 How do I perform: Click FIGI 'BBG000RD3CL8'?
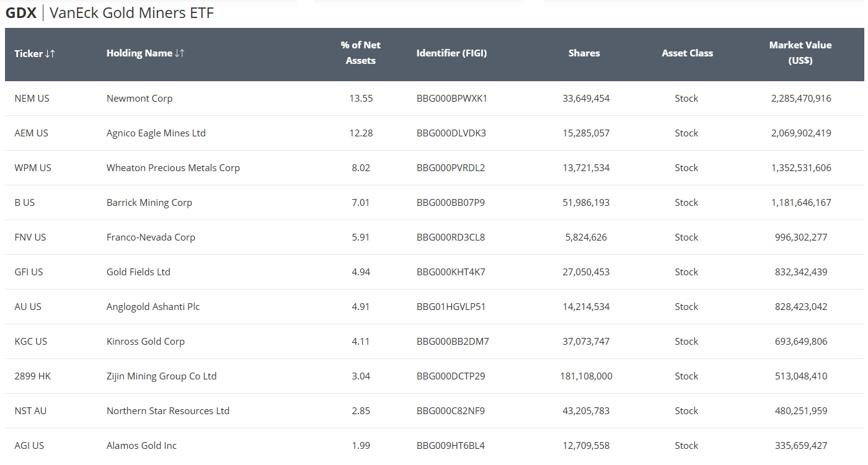pos(451,237)
